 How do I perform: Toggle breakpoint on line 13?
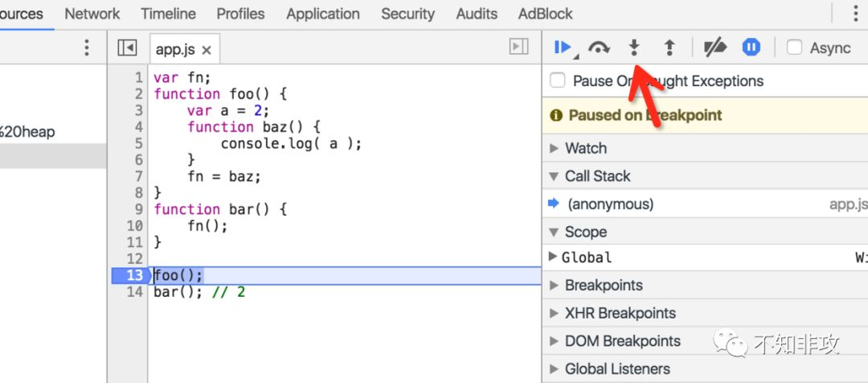point(129,275)
